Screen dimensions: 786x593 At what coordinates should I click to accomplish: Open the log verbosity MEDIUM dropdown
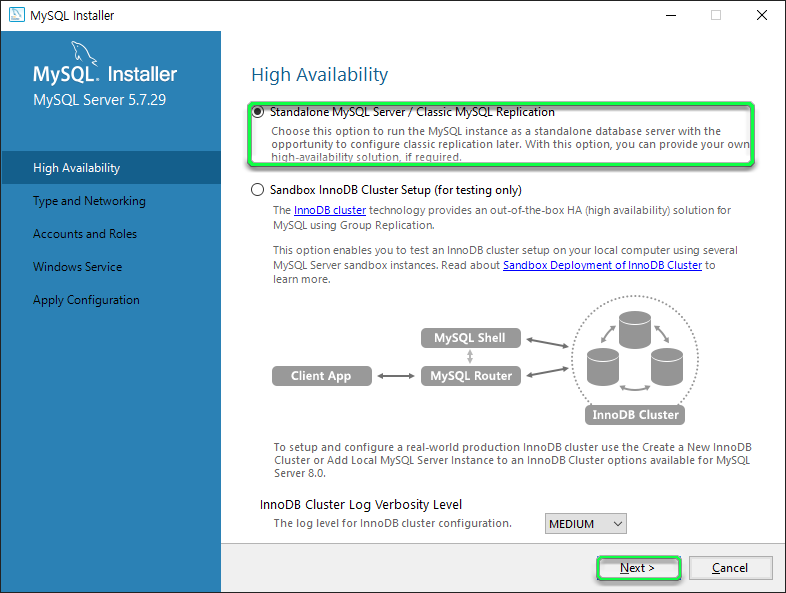(585, 524)
